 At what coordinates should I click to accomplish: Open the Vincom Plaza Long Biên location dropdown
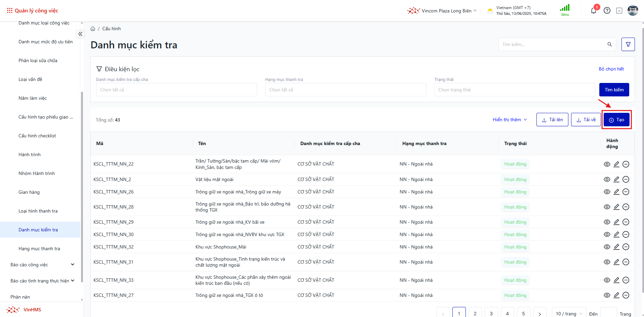click(442, 11)
